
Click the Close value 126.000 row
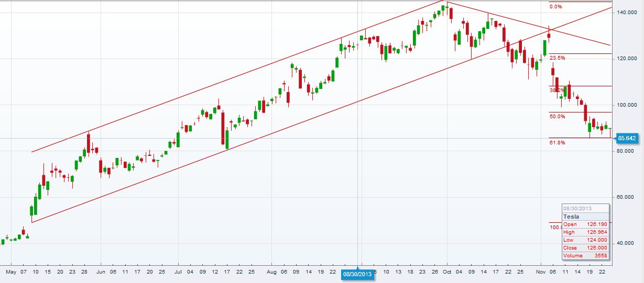[x=585, y=248]
